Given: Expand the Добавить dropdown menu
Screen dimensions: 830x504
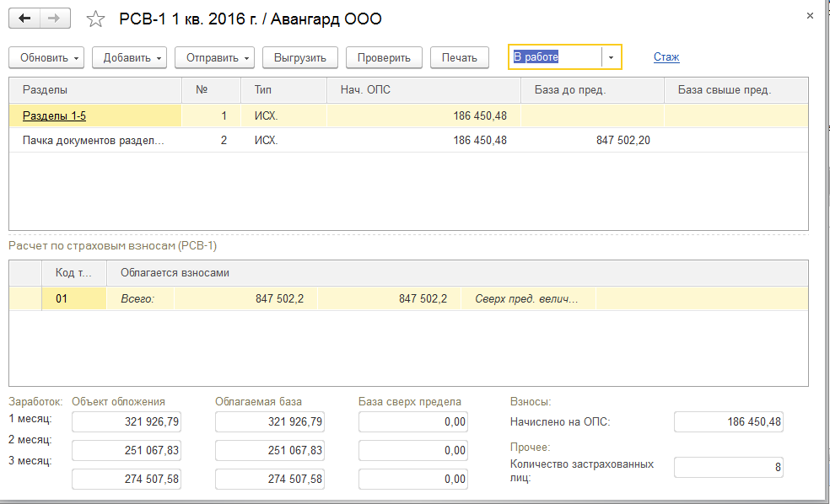Looking at the screenshot, I should [x=129, y=57].
